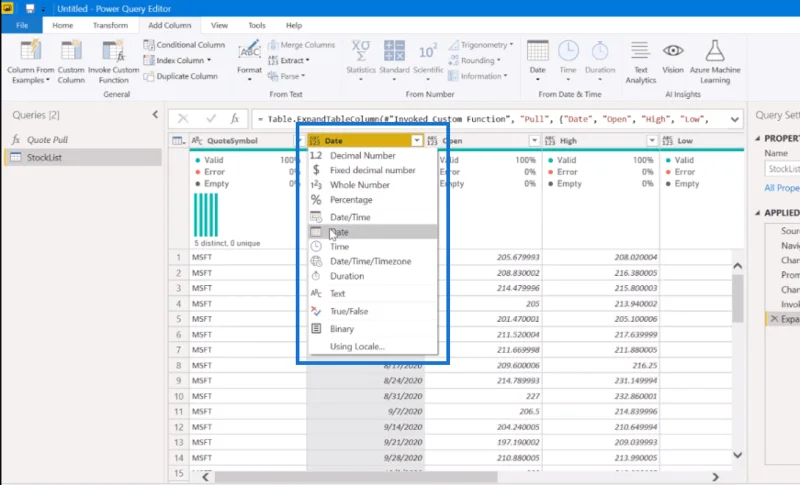This screenshot has width=800, height=485.
Task: Click the All Properties link
Action: pyautogui.click(x=782, y=188)
